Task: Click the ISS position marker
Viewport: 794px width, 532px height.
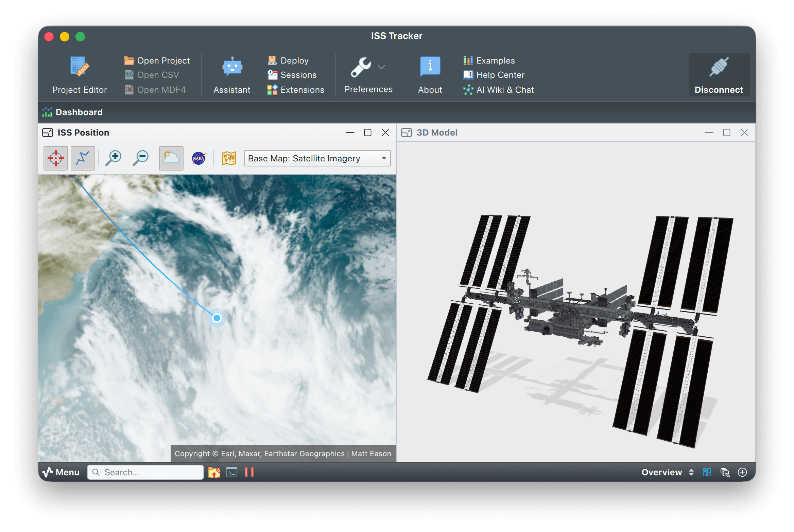Action: tap(217, 318)
